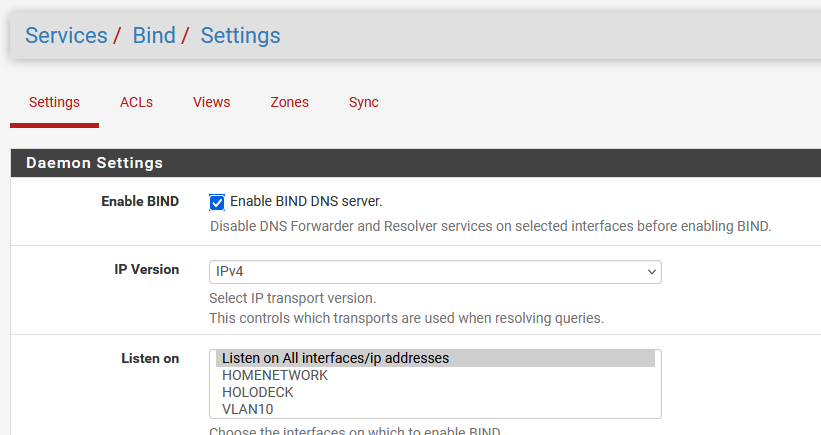Toggle the Enable BIND checkbox
The height and width of the screenshot is (435, 821).
click(217, 202)
